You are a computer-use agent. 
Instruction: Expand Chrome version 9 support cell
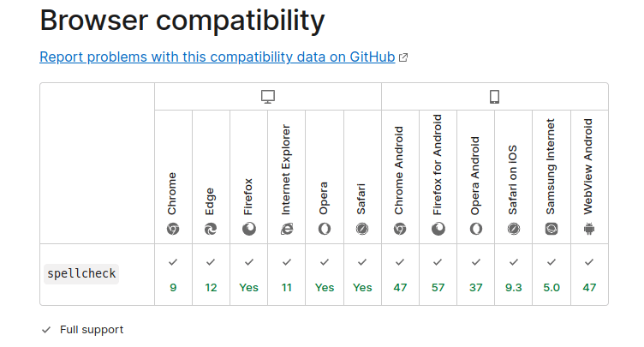click(173, 274)
